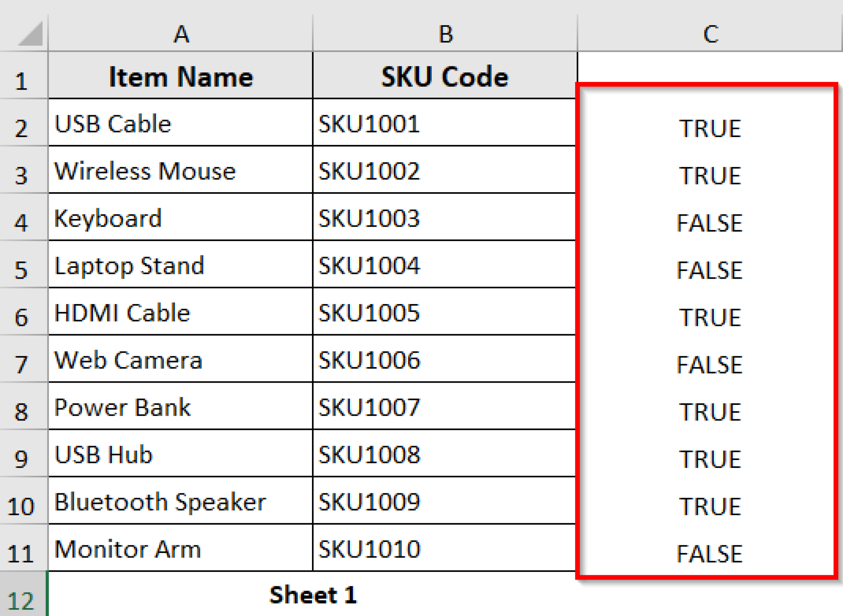Click FALSE next to Keyboard
This screenshot has width=843, height=616.
710,223
